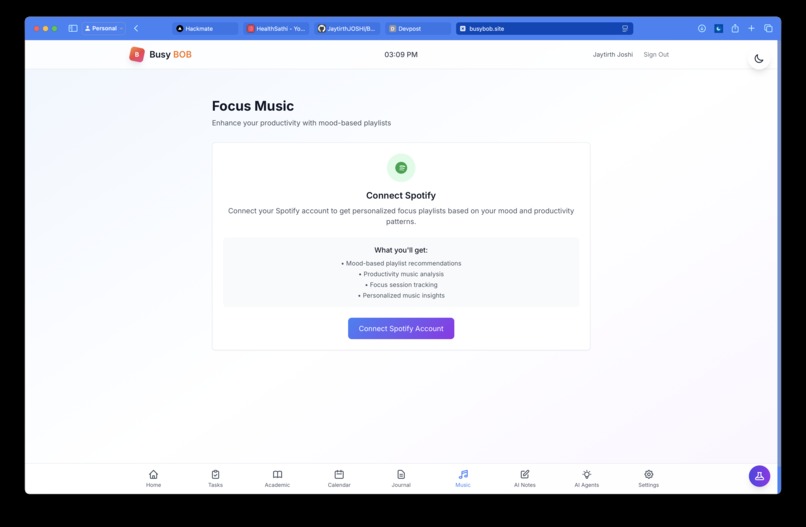Go back with the Safari back arrow
The image size is (806, 527).
(x=136, y=28)
